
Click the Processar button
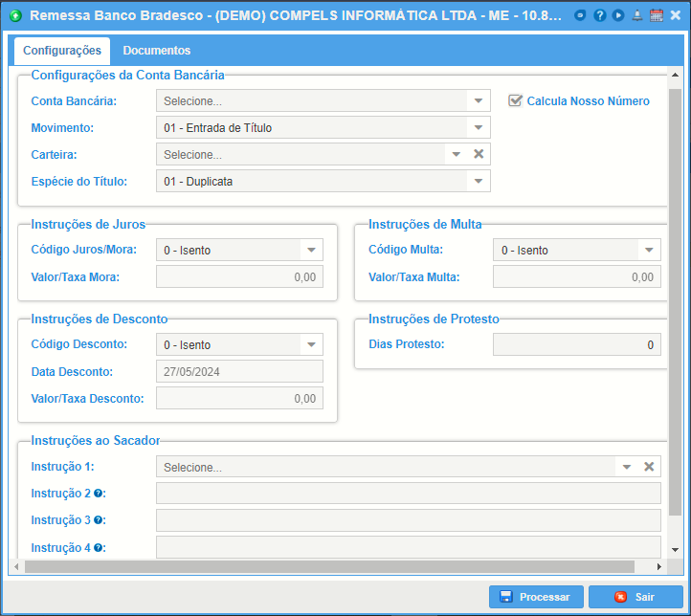[536, 597]
